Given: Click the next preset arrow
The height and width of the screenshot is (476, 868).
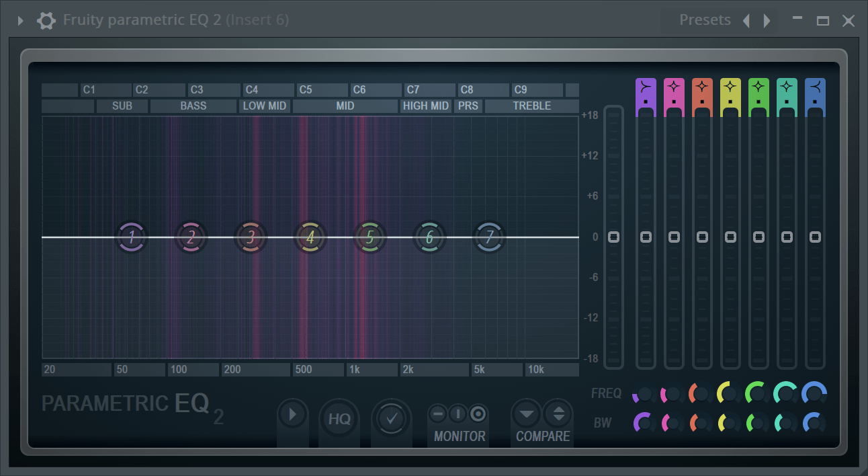Looking at the screenshot, I should pos(767,20).
